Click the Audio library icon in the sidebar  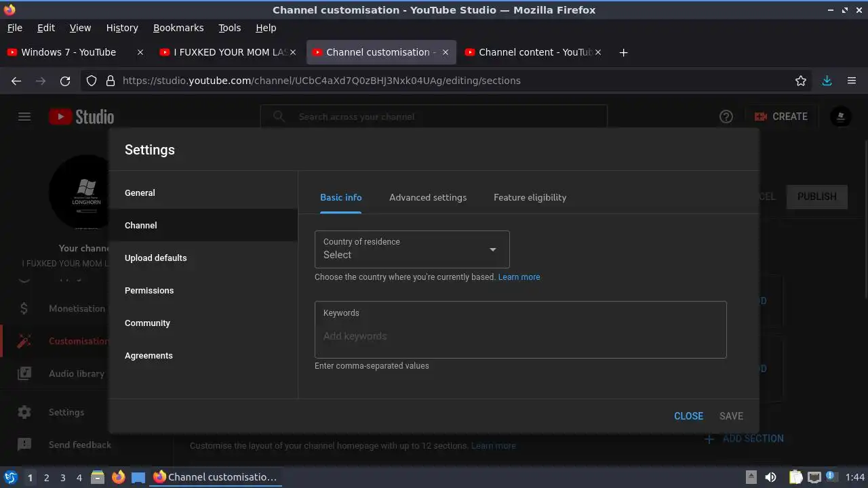pyautogui.click(x=24, y=373)
